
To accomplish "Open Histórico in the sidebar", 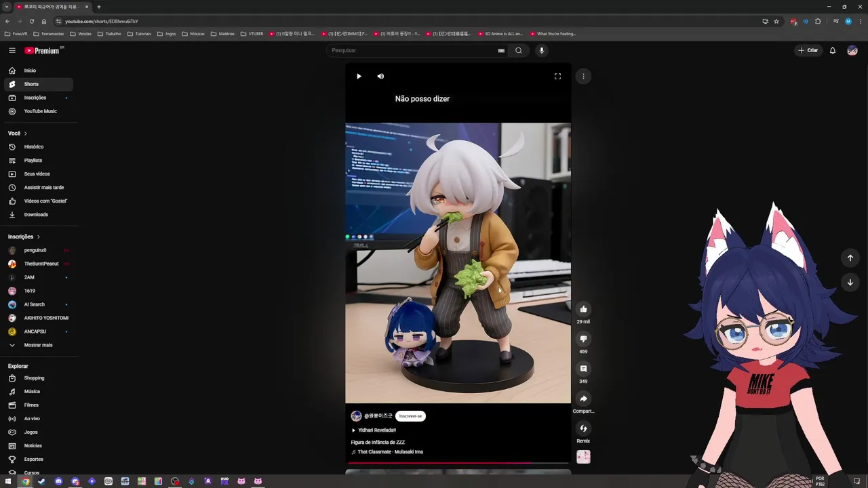I will pyautogui.click(x=39, y=147).
